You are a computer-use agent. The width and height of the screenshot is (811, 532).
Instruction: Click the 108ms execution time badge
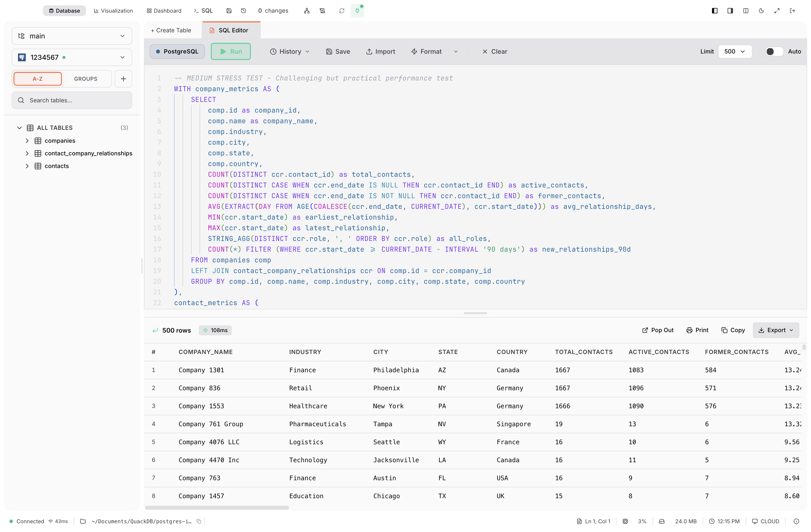point(215,330)
